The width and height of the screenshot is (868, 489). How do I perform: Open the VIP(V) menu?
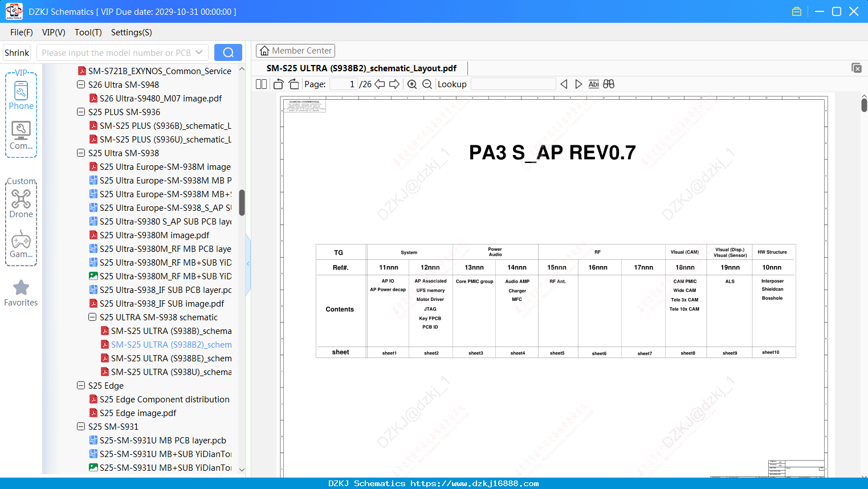(54, 32)
